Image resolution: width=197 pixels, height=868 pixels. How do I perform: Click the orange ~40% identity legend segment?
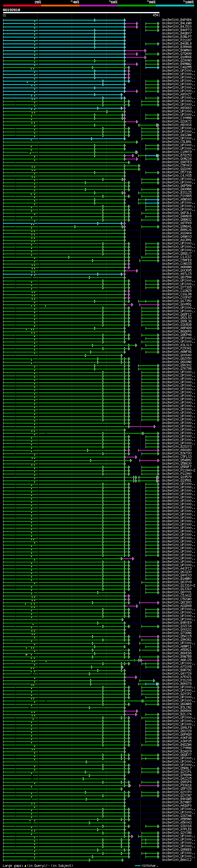point(60,6)
